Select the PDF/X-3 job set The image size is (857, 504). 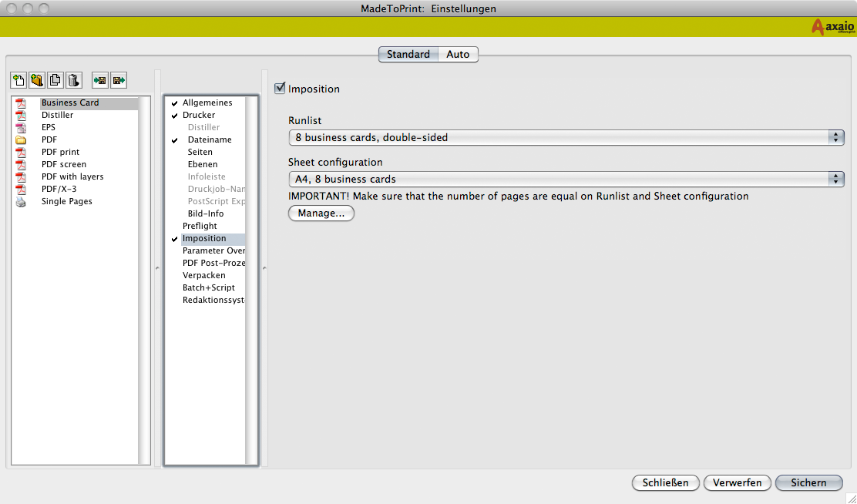point(59,189)
